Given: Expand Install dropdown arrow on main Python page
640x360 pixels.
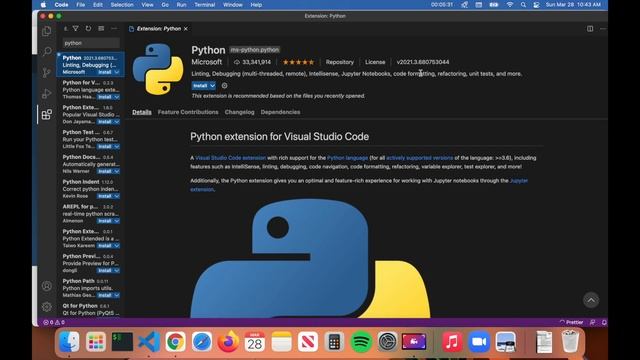Looking at the screenshot, I should coord(213,86).
